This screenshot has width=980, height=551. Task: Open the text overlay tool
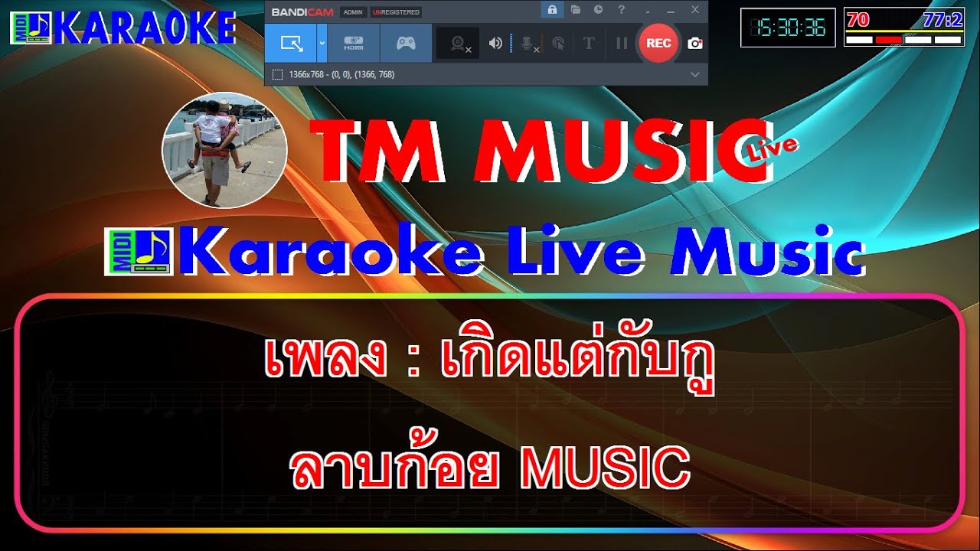588,44
